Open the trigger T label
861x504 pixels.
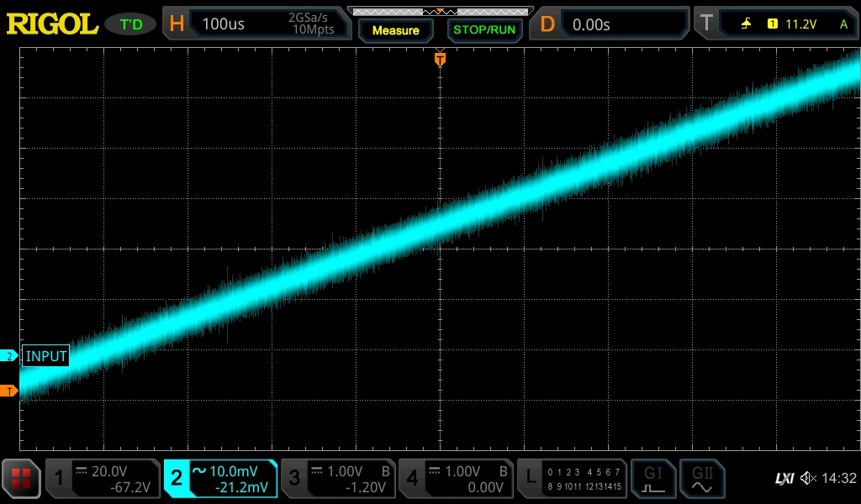point(706,24)
